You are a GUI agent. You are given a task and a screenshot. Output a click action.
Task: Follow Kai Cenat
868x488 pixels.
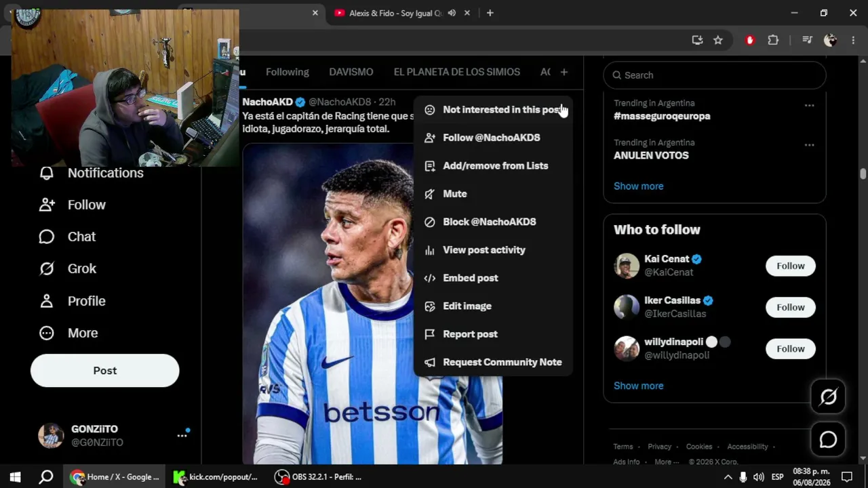pyautogui.click(x=791, y=266)
